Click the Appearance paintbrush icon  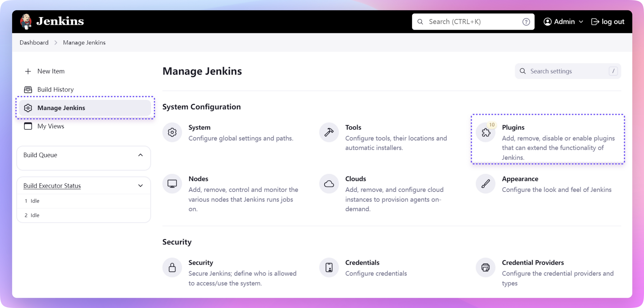click(x=486, y=184)
